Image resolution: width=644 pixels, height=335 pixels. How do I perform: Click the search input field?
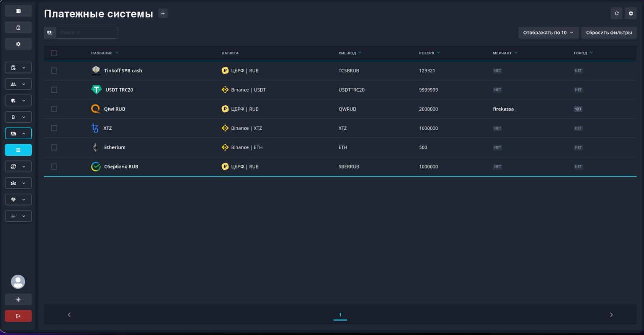pyautogui.click(x=87, y=33)
